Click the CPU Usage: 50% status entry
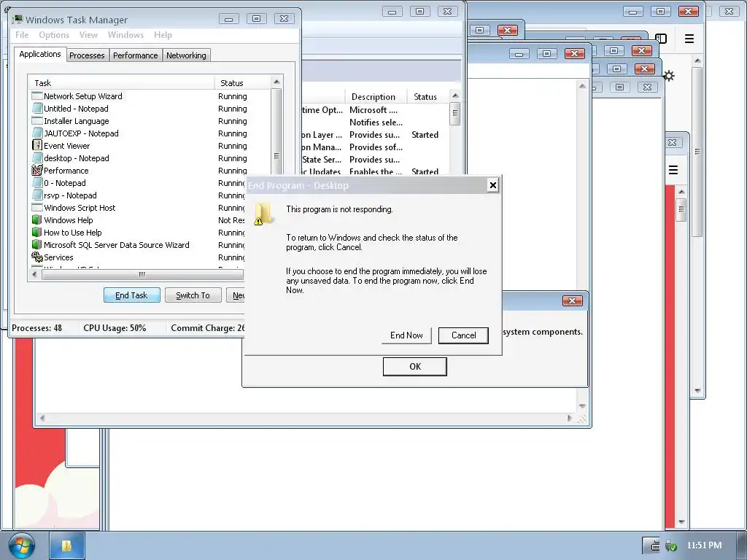Screen dimensions: 747x560 tap(115, 328)
